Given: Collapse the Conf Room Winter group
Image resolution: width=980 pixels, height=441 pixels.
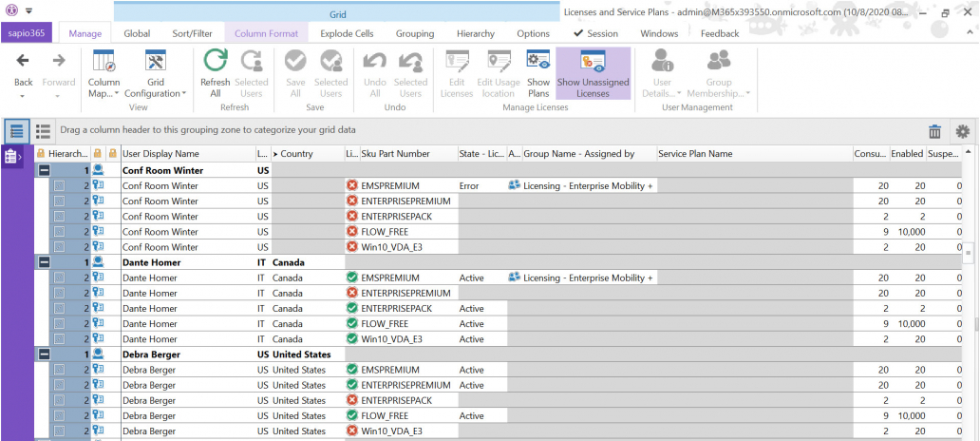Looking at the screenshot, I should (x=43, y=170).
